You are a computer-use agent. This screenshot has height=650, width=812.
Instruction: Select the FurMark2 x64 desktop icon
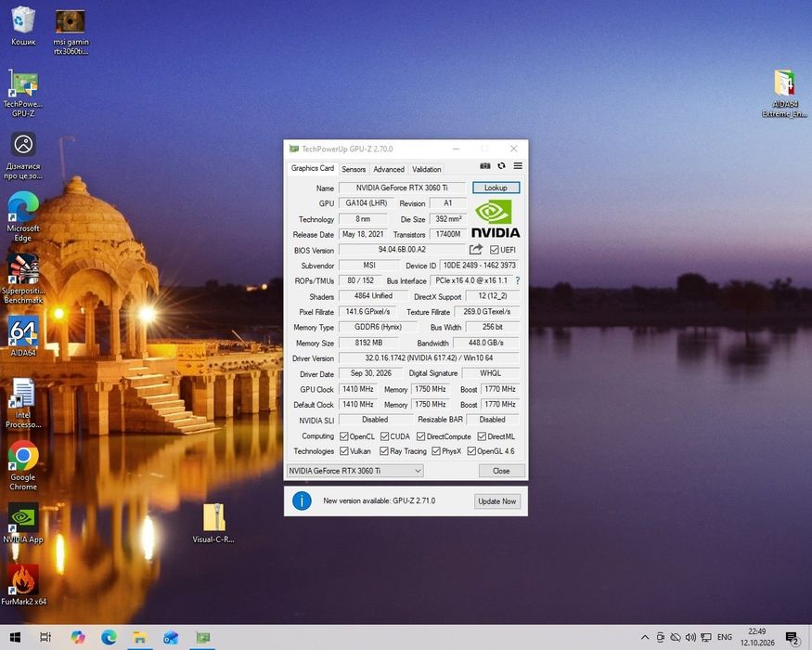(x=23, y=586)
